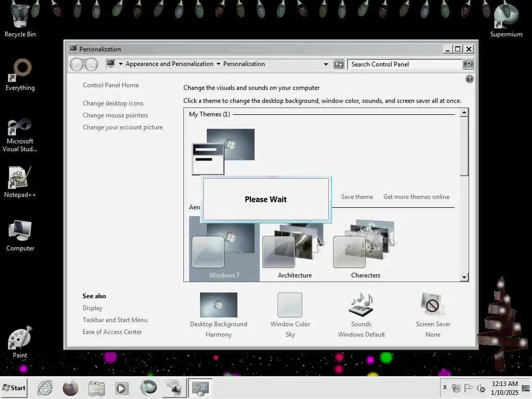Click theme list scroll up arrow

(464, 112)
